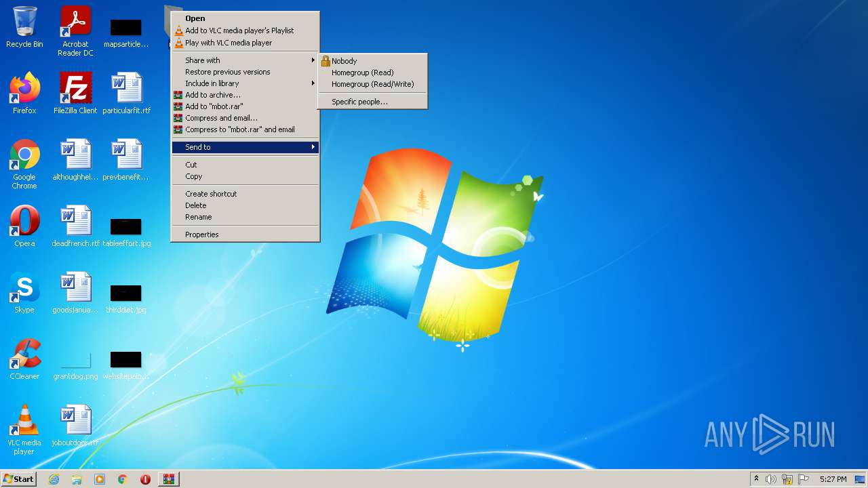Open Internet Explorer from the taskbar
The image size is (868, 488).
click(54, 479)
